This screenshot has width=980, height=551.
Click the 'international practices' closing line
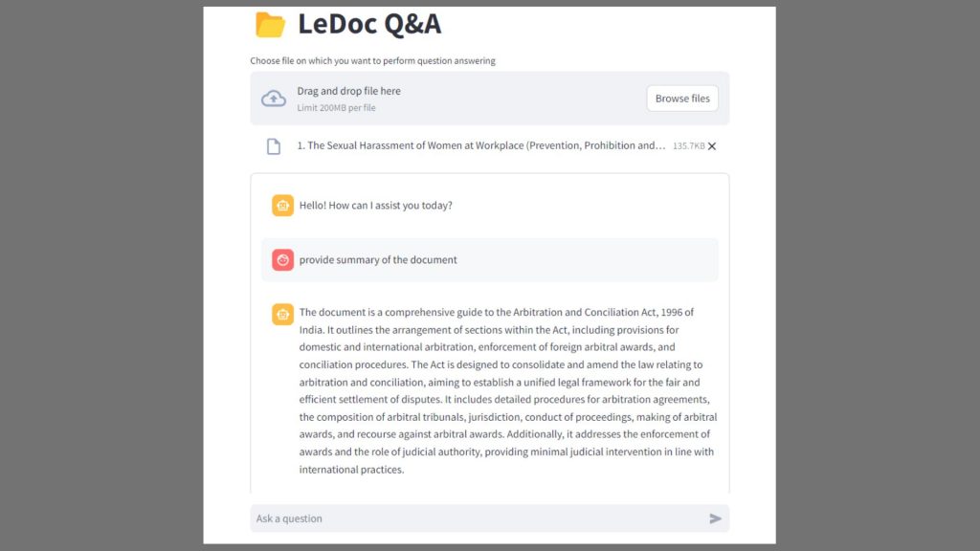pos(351,469)
